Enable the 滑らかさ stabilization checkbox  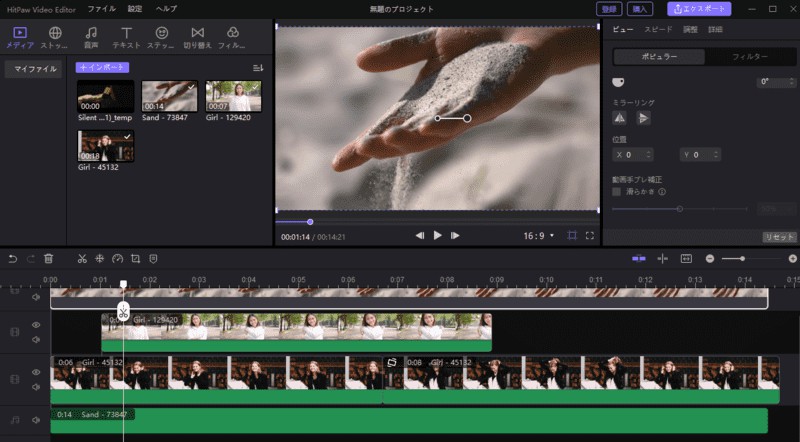pos(617,191)
